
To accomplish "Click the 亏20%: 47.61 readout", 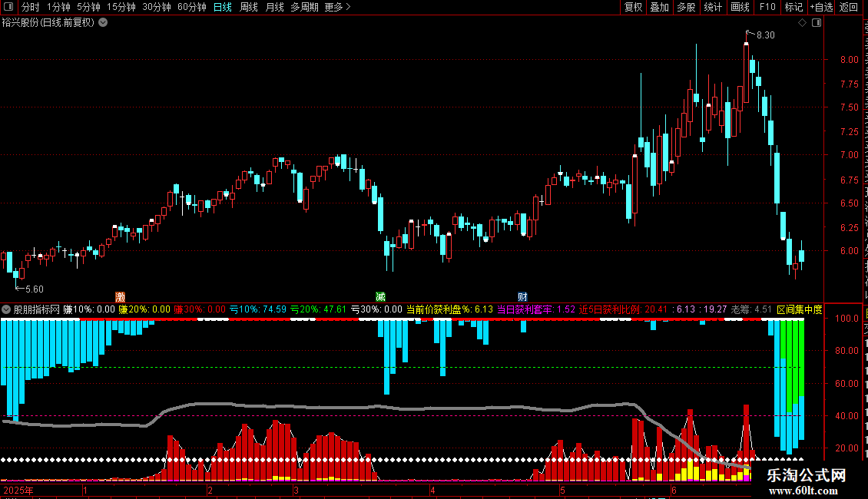I will [x=318, y=310].
